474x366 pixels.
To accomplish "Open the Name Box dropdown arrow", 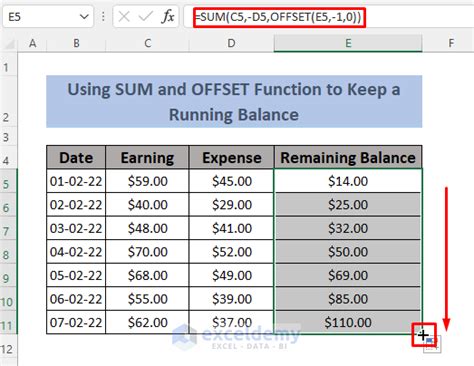I will [x=84, y=16].
